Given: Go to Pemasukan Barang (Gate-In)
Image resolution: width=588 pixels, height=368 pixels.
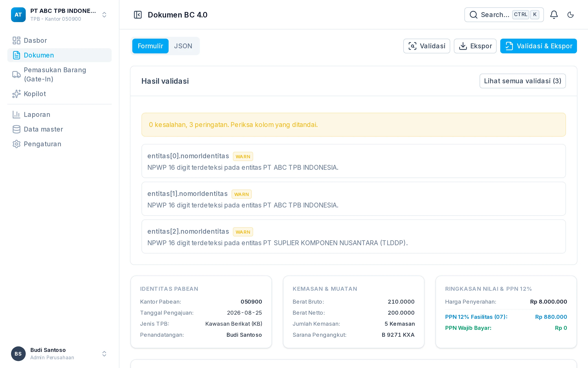Looking at the screenshot, I should [x=59, y=75].
